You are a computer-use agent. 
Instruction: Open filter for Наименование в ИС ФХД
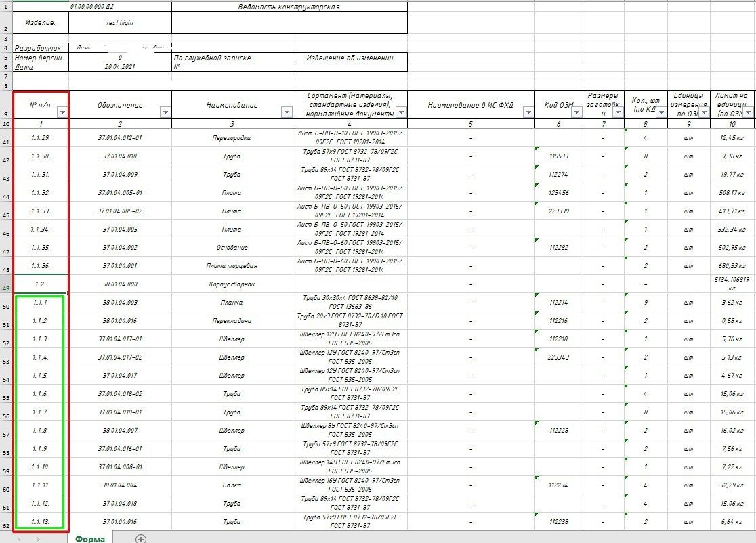pos(528,113)
